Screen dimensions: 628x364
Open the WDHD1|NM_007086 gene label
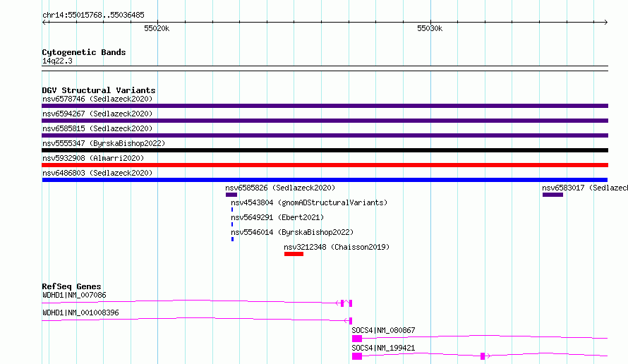74,295
